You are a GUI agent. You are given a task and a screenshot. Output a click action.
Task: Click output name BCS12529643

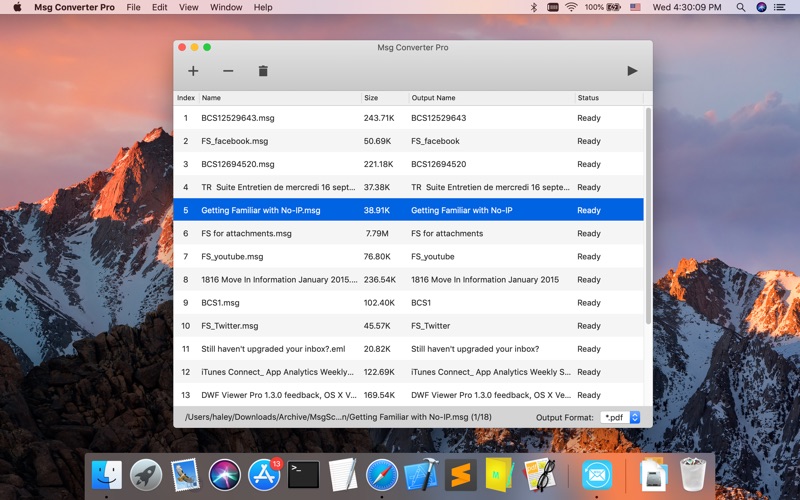[438, 118]
